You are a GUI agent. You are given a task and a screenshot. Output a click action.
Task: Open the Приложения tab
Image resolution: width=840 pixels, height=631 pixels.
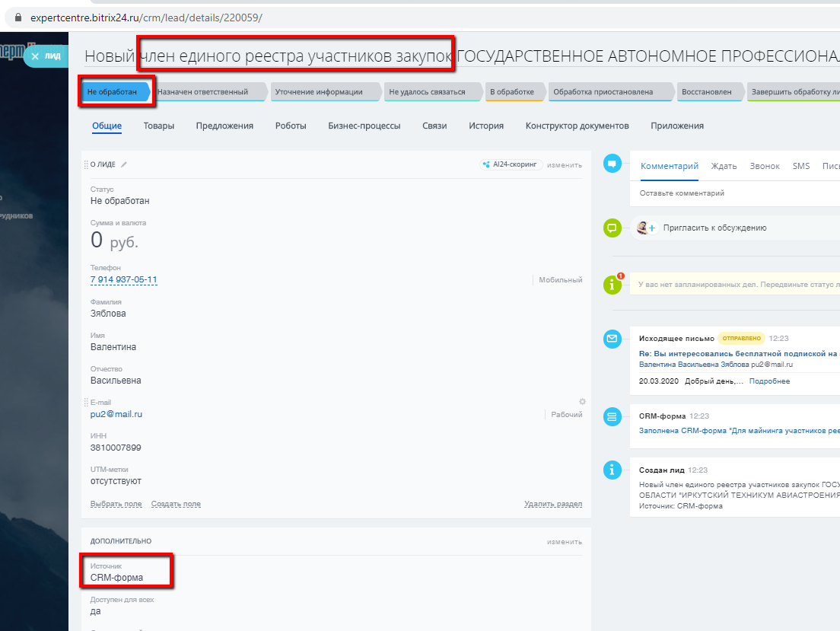coord(677,126)
